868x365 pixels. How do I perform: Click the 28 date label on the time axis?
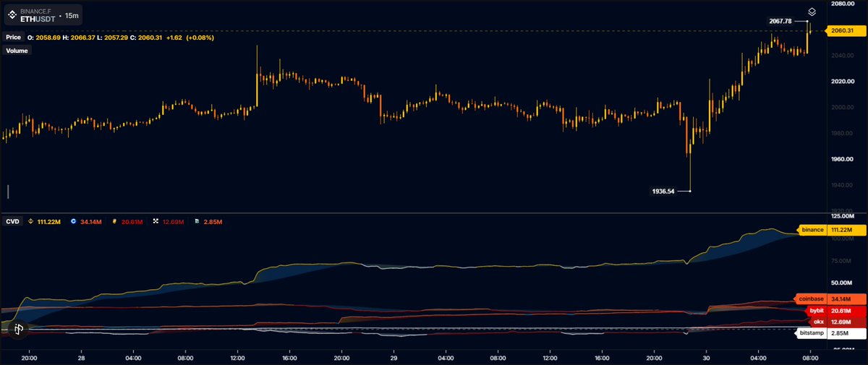click(x=81, y=357)
